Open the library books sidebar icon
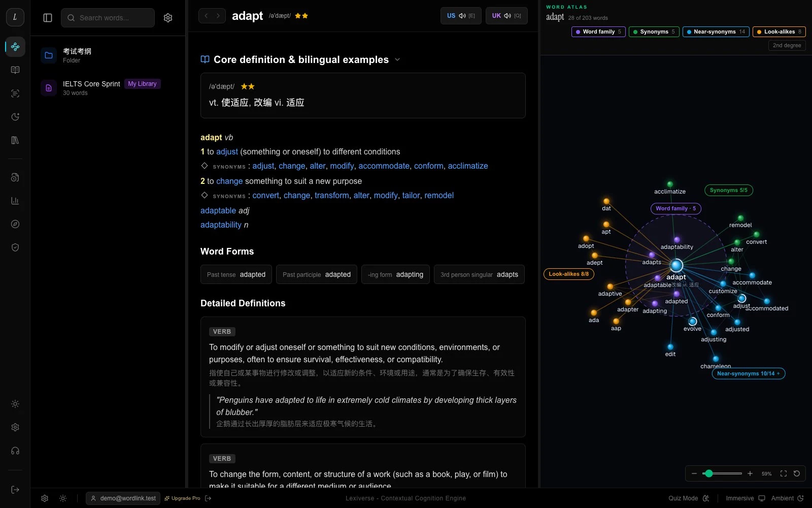The image size is (812, 508). (15, 140)
